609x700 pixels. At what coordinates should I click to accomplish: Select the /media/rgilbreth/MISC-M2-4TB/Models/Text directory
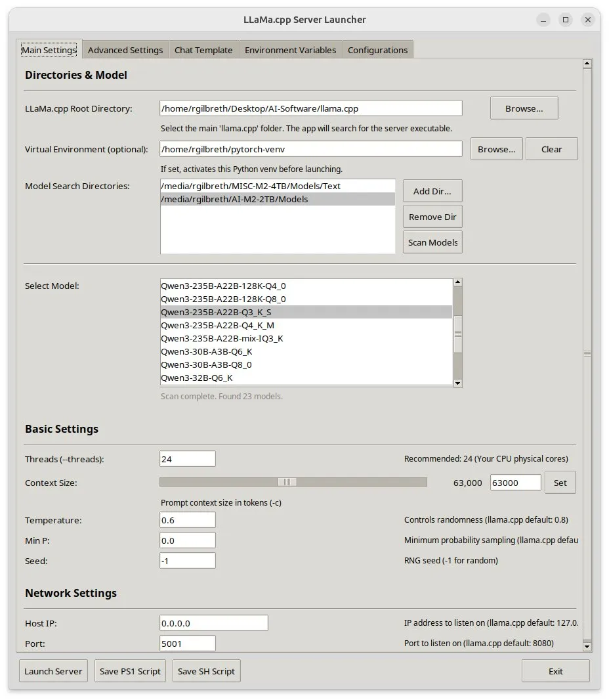278,186
